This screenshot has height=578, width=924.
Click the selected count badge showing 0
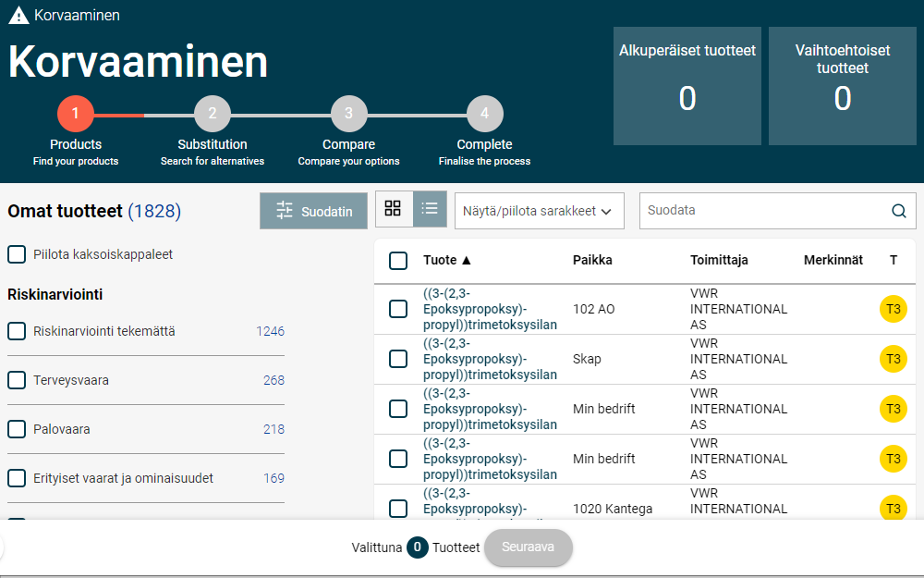click(x=418, y=547)
